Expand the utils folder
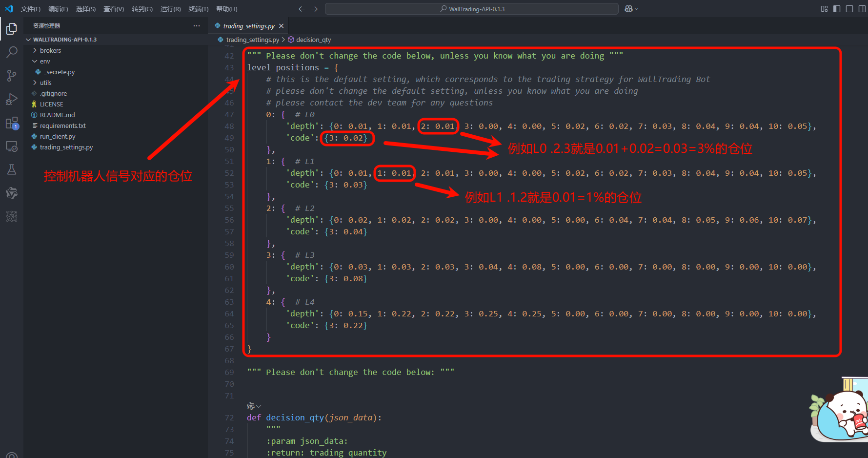 point(45,83)
